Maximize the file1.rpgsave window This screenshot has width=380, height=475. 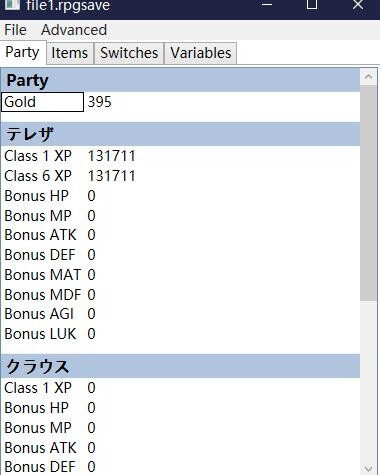tap(312, 5)
